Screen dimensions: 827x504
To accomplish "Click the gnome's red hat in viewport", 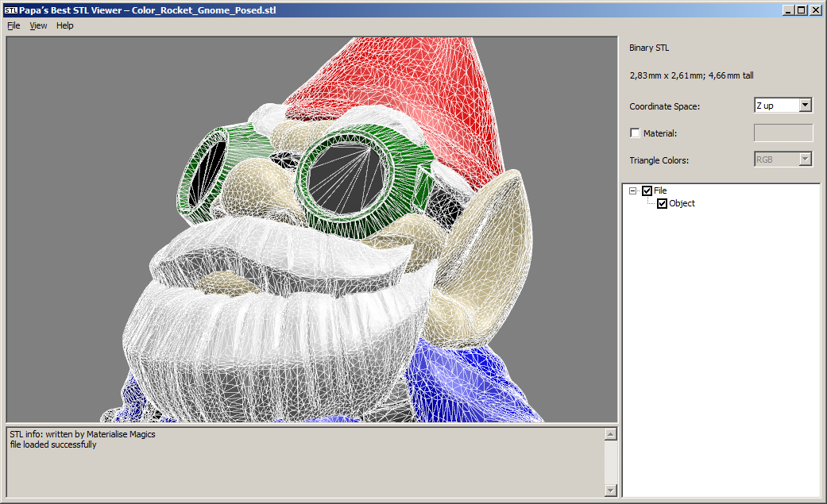I will coord(421,79).
